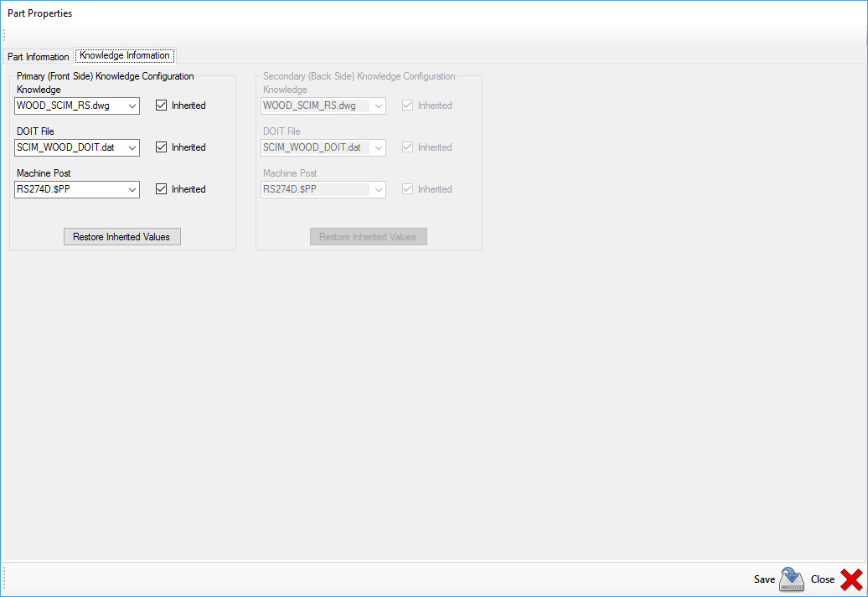The image size is (868, 597).
Task: Click Inherited checkbox for secondary DOIT File
Action: click(x=408, y=147)
